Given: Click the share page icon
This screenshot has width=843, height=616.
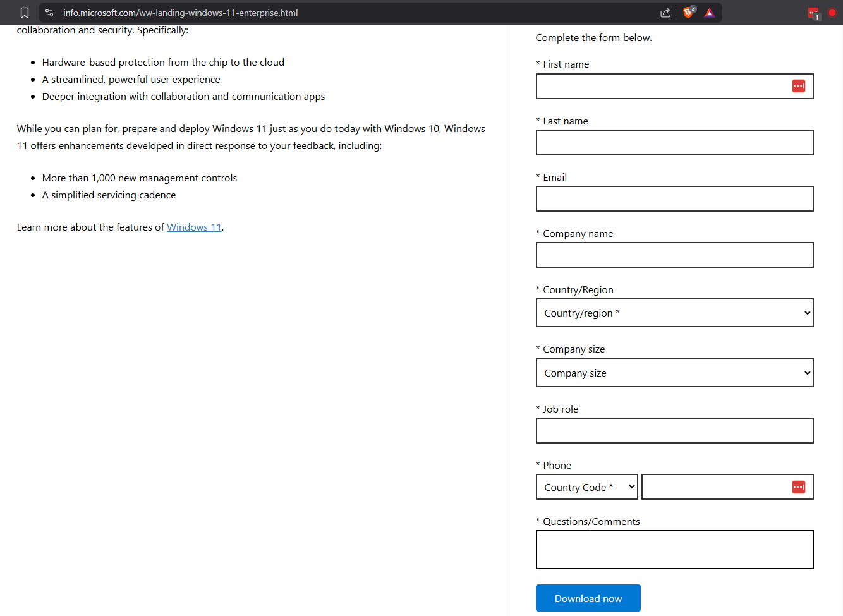Looking at the screenshot, I should pyautogui.click(x=665, y=13).
